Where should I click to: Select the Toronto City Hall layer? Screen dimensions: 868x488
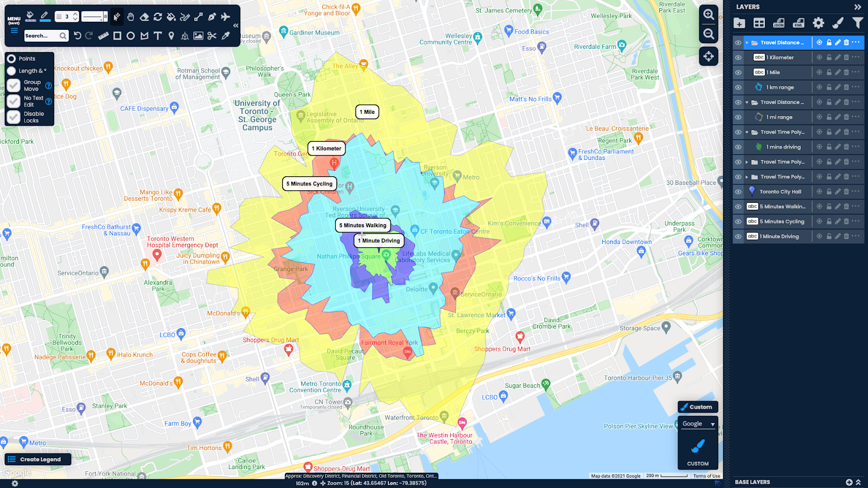[x=780, y=191]
